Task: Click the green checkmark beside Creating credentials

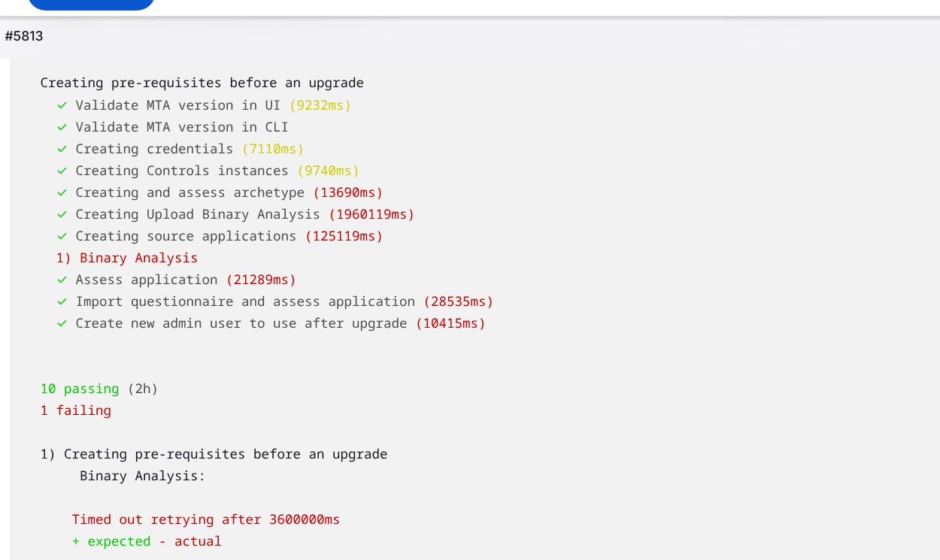Action: (x=62, y=150)
